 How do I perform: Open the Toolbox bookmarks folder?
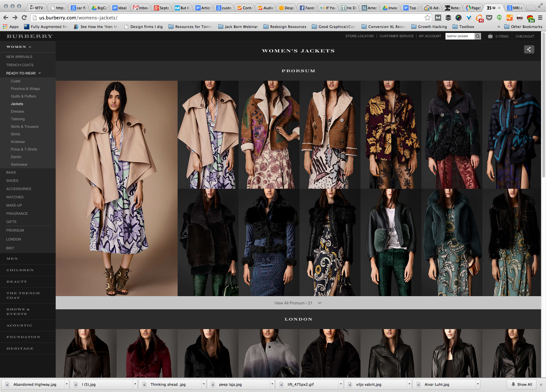(463, 27)
